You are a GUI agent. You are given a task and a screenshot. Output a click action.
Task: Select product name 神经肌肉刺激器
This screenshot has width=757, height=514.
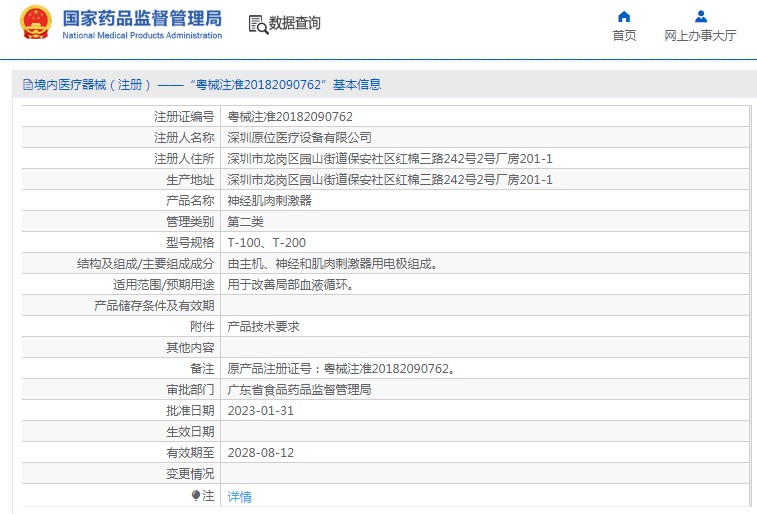269,201
